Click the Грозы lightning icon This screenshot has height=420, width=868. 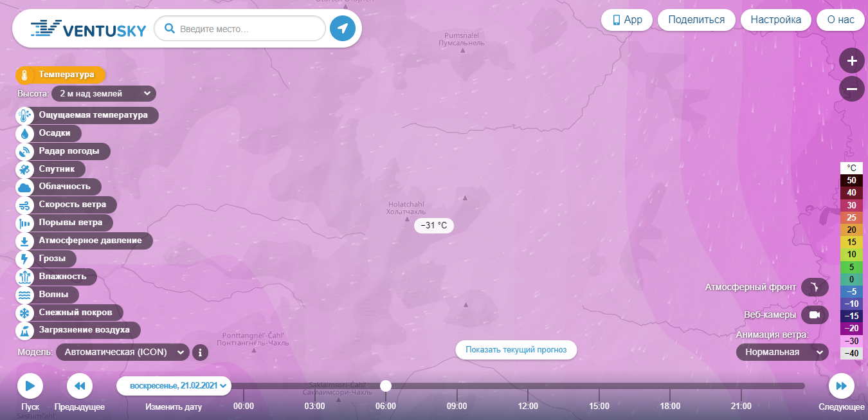[x=24, y=259]
